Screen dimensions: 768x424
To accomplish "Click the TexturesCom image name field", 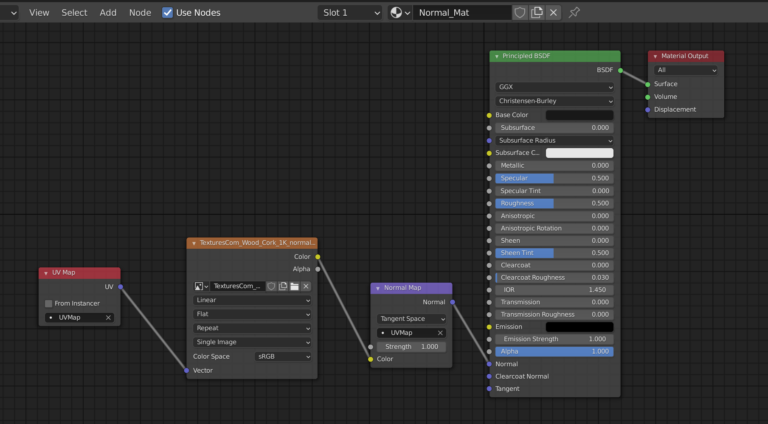I will click(x=238, y=286).
